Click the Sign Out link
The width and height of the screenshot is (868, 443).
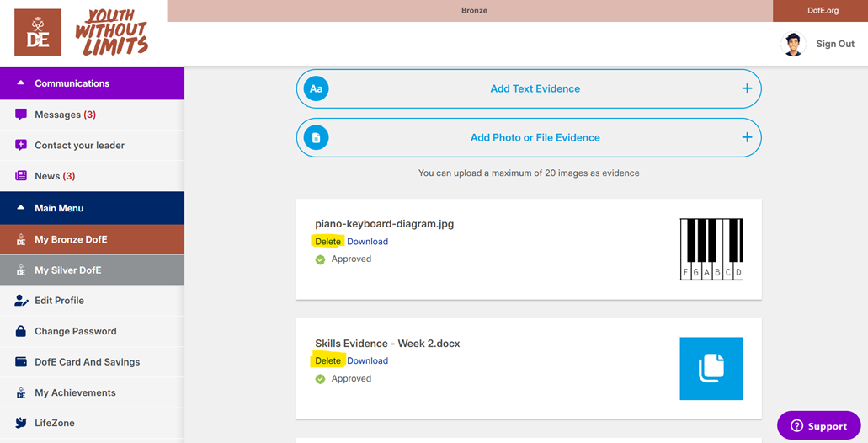coord(834,44)
